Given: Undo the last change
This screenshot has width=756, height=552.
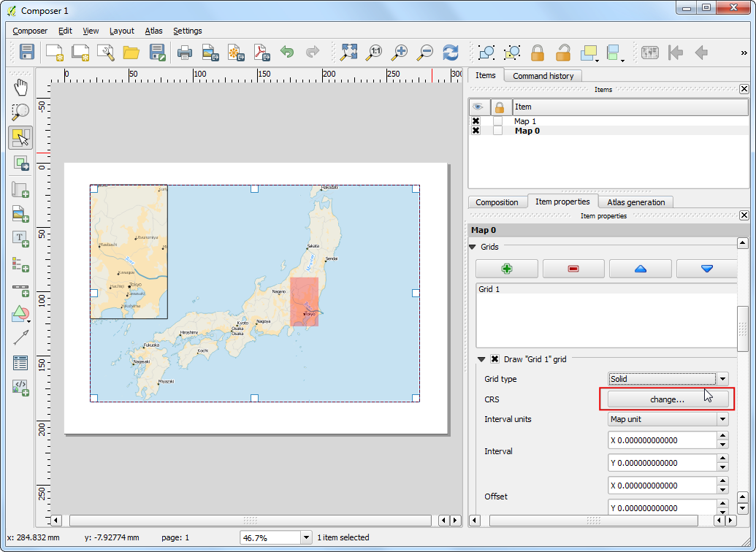Looking at the screenshot, I should 287,52.
